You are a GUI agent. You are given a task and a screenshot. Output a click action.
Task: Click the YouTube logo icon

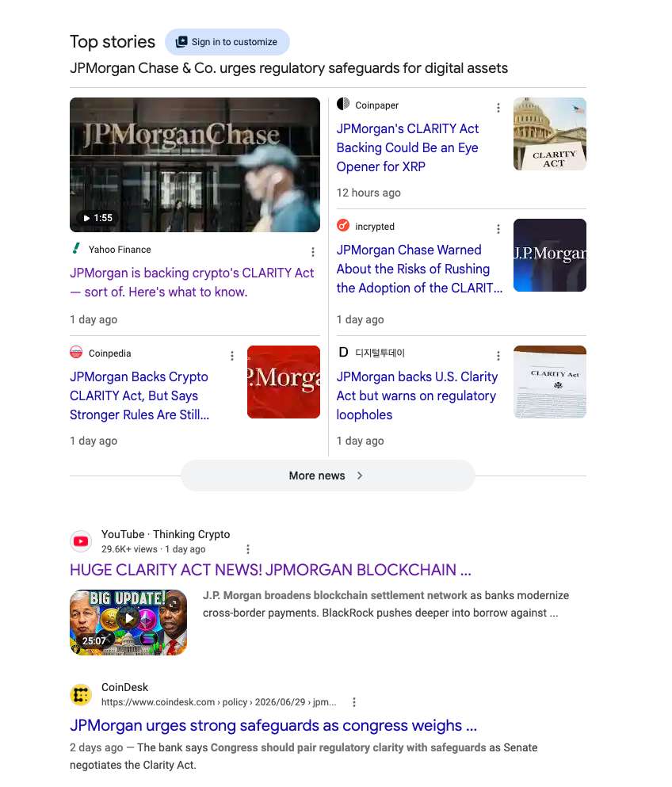81,541
